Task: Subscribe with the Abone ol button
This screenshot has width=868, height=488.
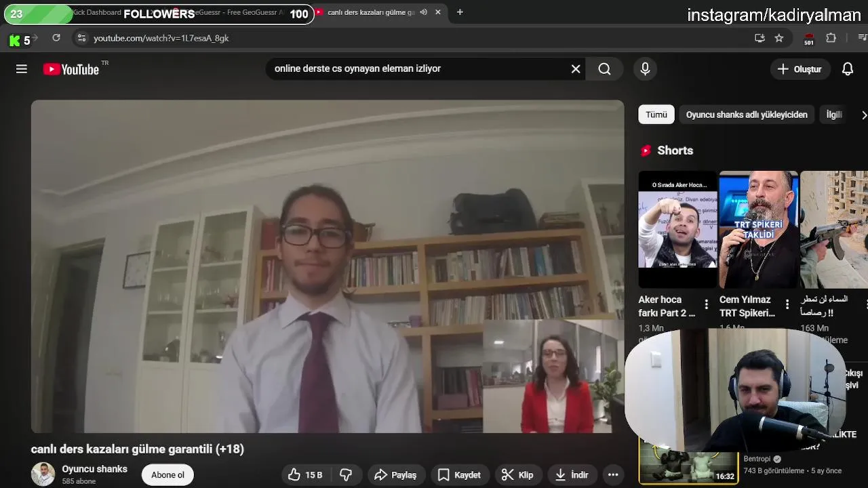Action: click(167, 475)
